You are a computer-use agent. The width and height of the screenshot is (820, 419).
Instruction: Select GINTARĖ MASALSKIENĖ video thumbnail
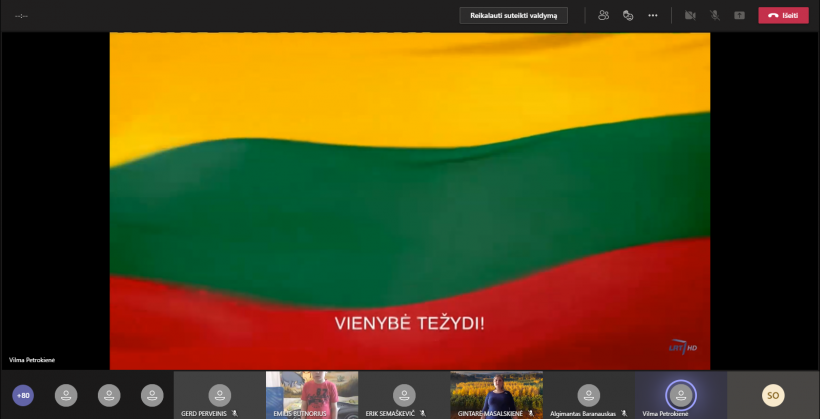click(496, 395)
